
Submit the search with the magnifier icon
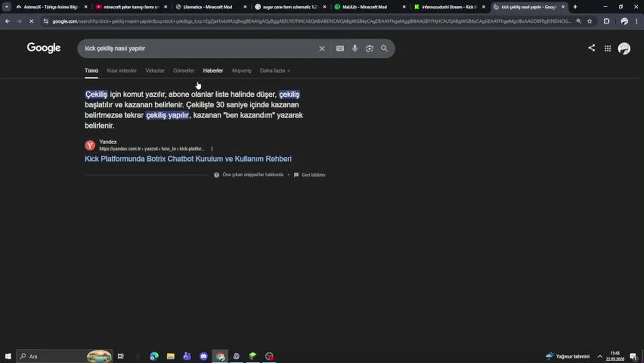pyautogui.click(x=384, y=48)
